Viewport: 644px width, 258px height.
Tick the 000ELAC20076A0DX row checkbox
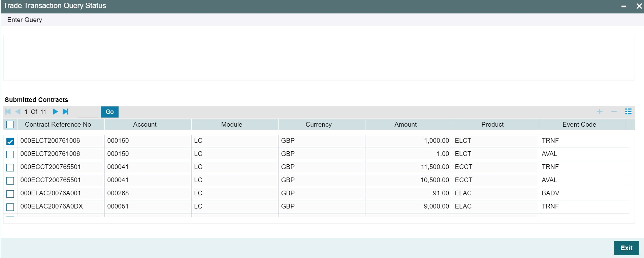pos(10,207)
